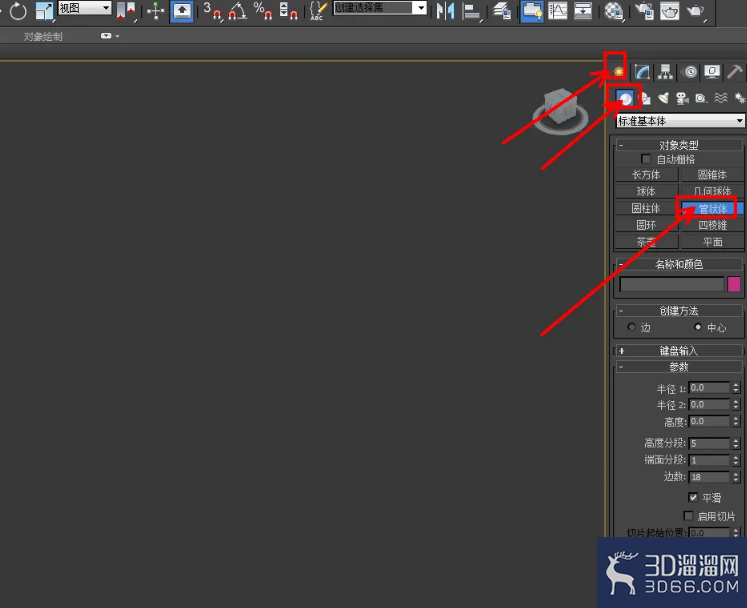
Task: Open the 标准基本体 category dropdown
Action: 680,121
